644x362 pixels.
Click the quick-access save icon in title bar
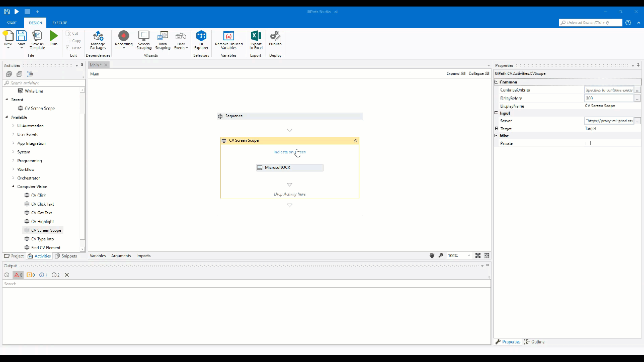pyautogui.click(x=7, y=11)
